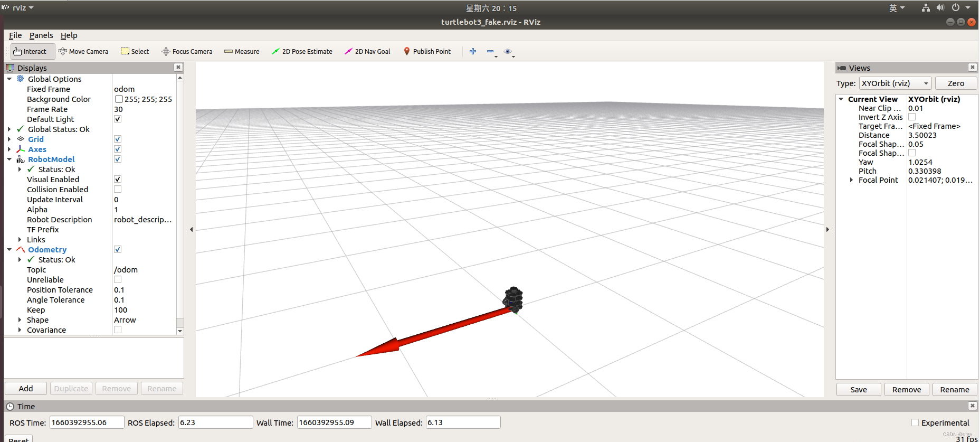Uncheck the Odometry display checkbox
980x442 pixels.
118,249
